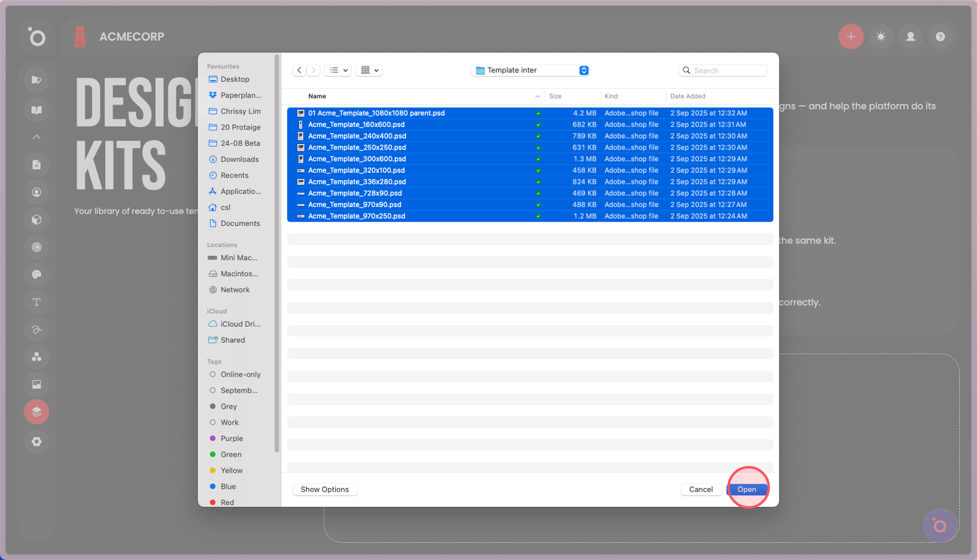
Task: Go back with the left chevron button
Action: 299,70
